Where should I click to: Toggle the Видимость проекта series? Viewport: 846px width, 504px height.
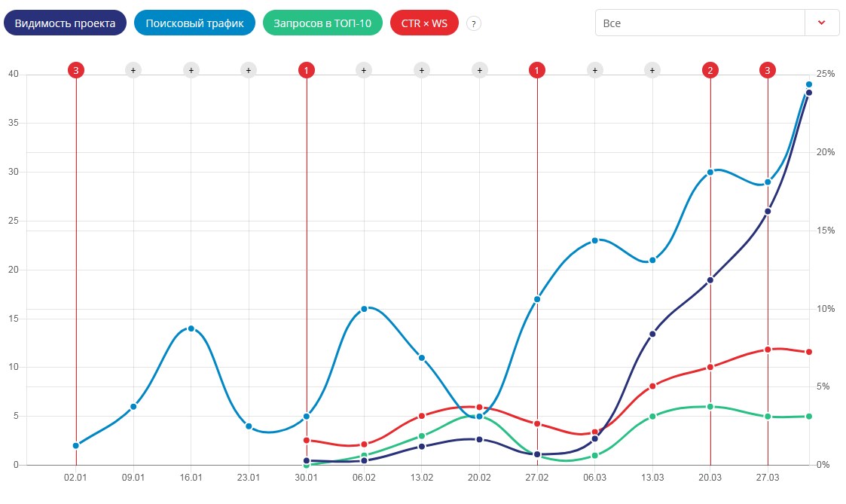click(65, 23)
